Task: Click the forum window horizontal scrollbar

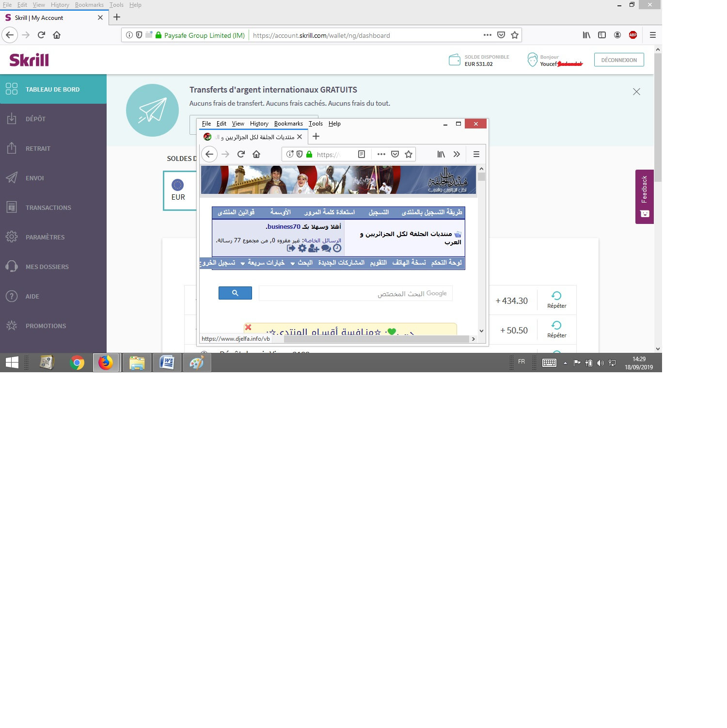Action: pyautogui.click(x=377, y=339)
